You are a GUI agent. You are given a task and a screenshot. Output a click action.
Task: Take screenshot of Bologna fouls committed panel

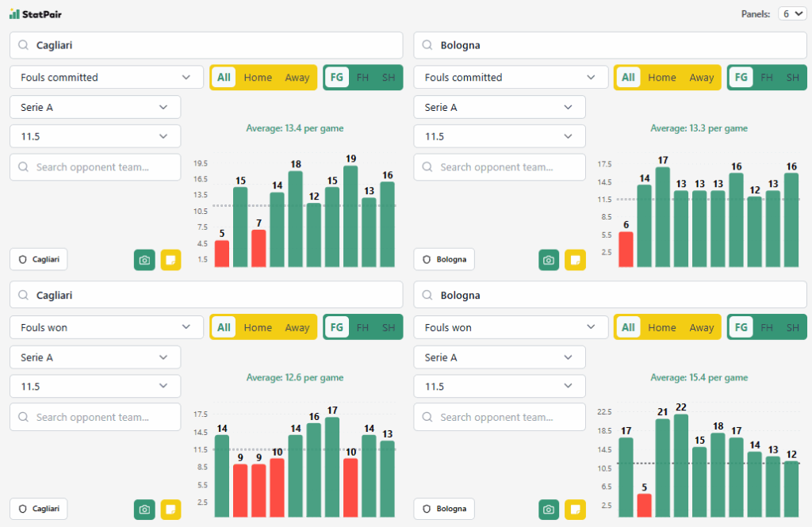click(549, 260)
